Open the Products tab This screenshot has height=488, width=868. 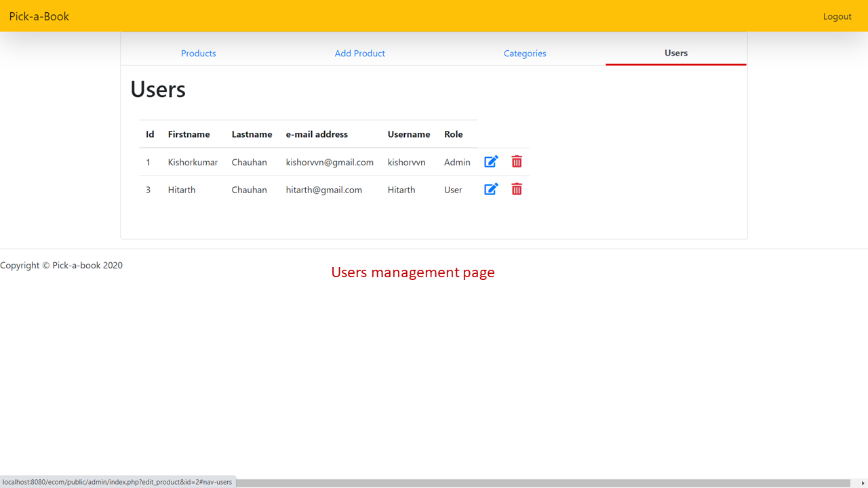click(x=199, y=53)
